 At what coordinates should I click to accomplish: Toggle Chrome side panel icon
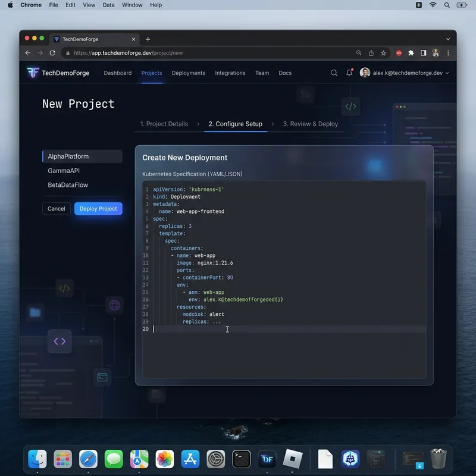[x=423, y=53]
